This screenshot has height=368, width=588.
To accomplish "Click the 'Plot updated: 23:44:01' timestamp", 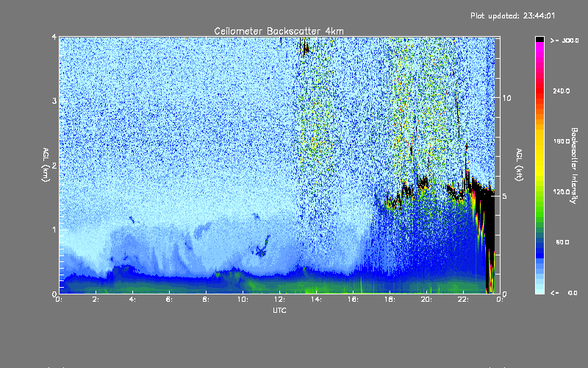I will pos(512,15).
